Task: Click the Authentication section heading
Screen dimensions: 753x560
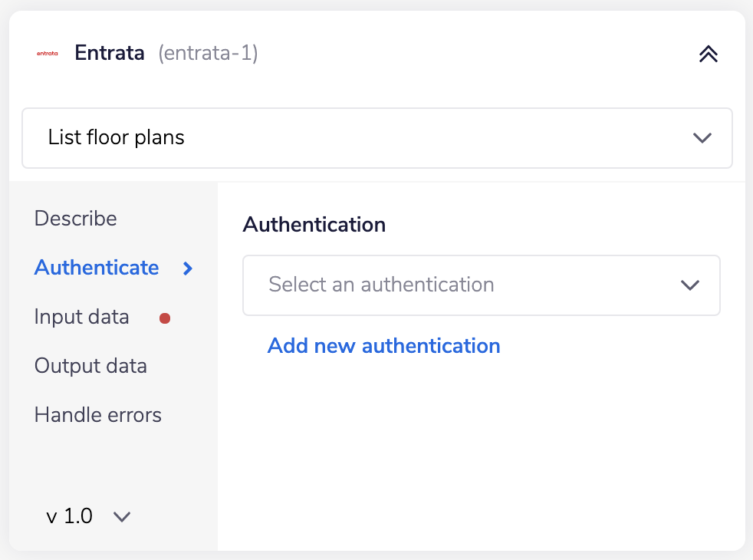Action: click(x=314, y=225)
